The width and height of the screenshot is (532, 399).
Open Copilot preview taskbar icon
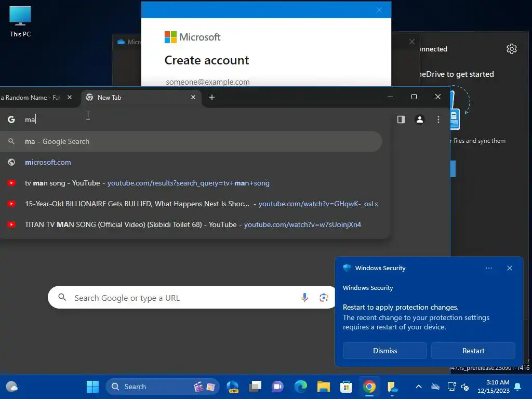click(233, 387)
